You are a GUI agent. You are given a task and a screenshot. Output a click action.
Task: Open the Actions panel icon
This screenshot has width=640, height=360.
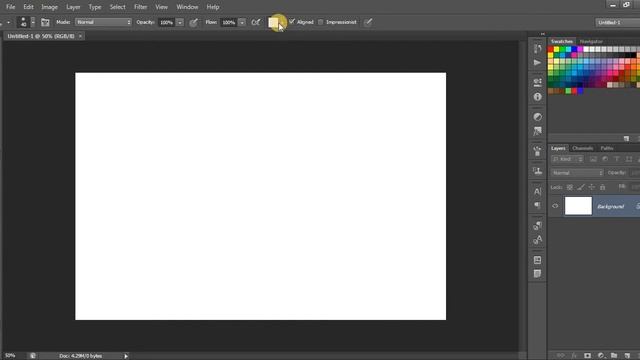tap(537, 62)
